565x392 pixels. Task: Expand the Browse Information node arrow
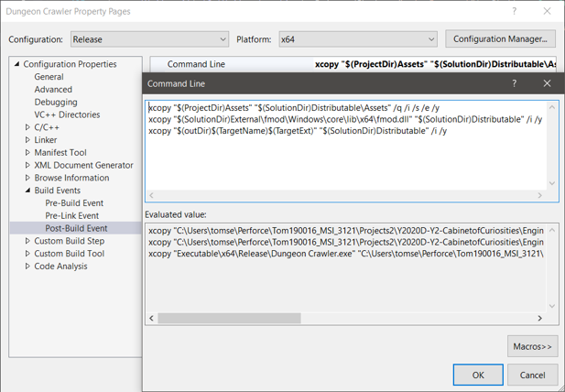27,178
